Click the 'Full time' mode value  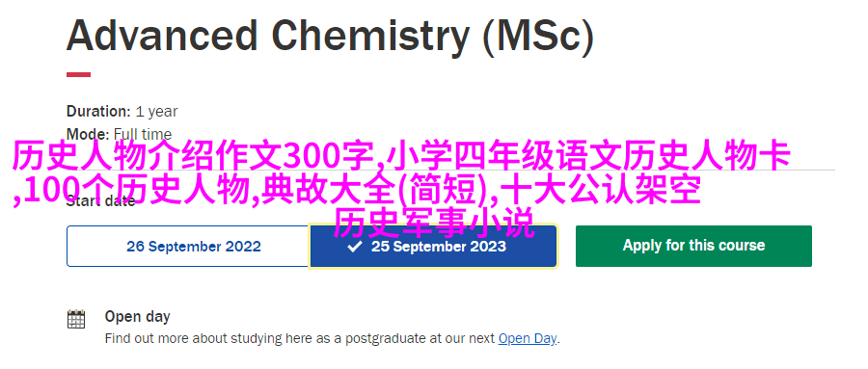(x=143, y=134)
